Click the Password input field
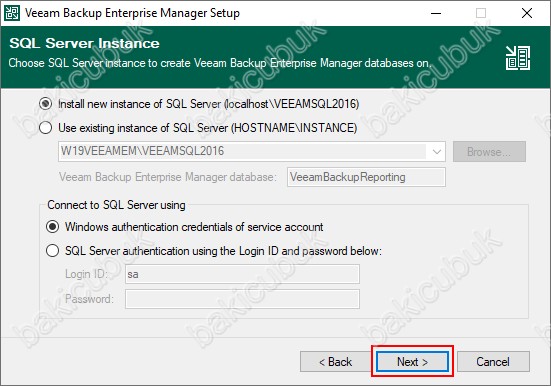Screen dimensions: 551x386 click(x=242, y=299)
